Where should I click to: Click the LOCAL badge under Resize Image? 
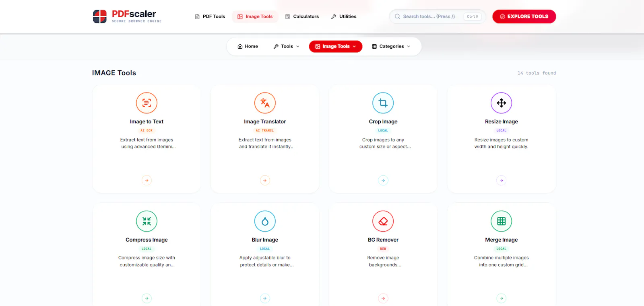pos(502,131)
